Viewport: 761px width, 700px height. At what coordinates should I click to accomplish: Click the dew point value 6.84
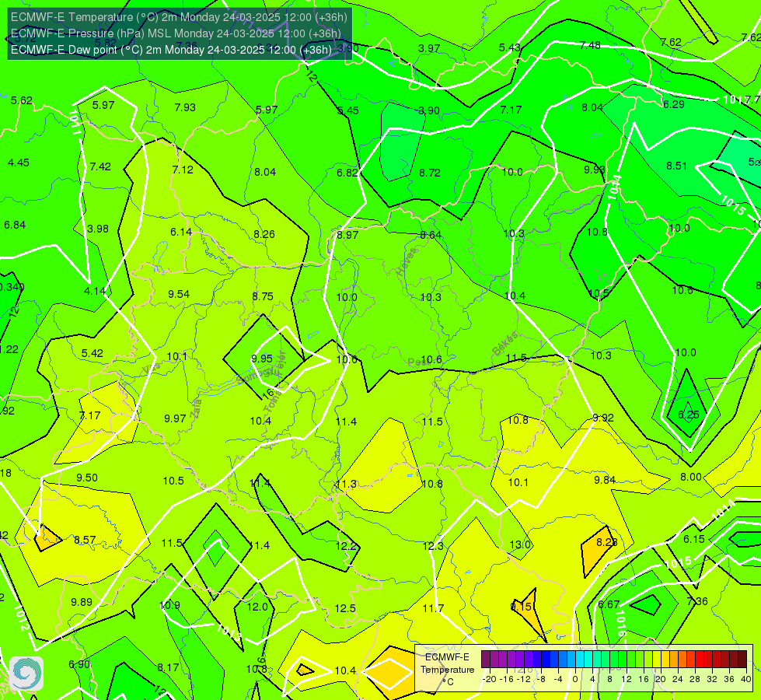click(x=15, y=225)
